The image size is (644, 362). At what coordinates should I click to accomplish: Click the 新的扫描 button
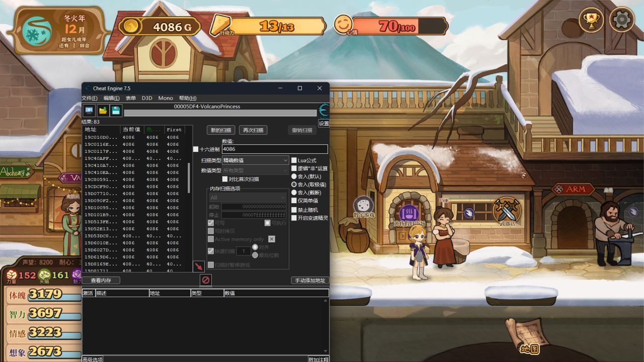221,130
